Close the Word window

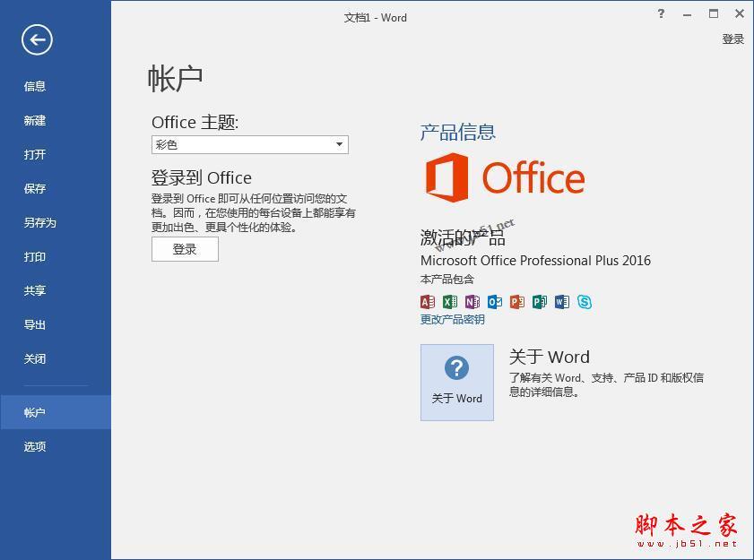pos(740,13)
